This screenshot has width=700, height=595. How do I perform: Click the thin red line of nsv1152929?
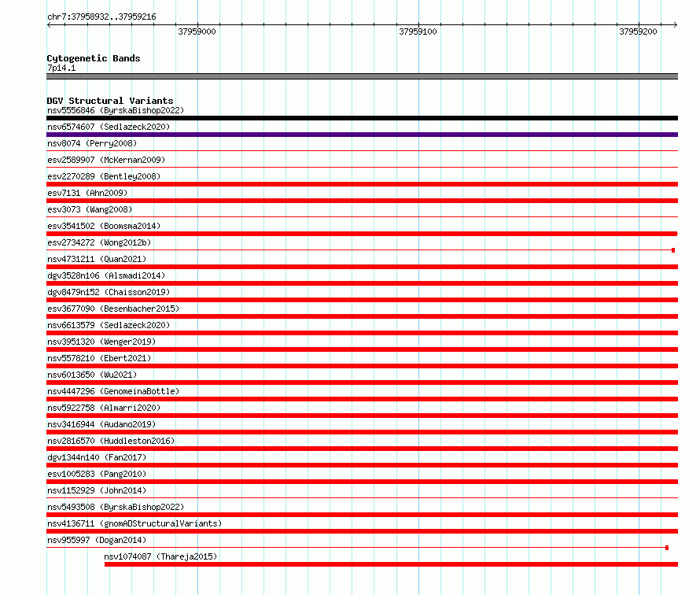[x=362, y=498]
